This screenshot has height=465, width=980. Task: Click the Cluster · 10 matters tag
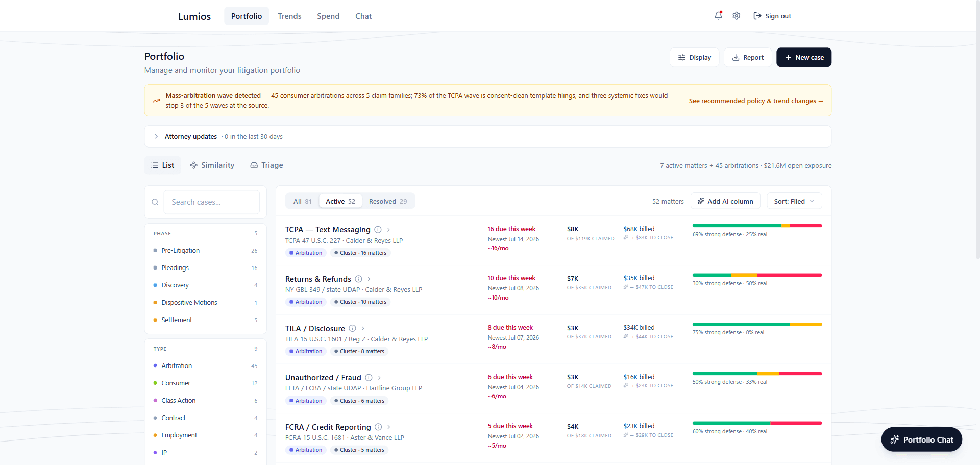point(360,302)
